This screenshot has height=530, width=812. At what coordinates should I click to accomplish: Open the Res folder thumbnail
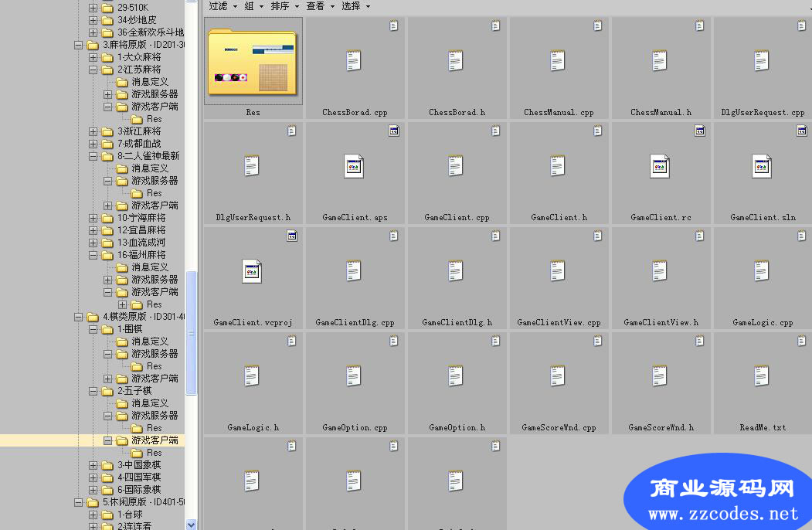253,63
